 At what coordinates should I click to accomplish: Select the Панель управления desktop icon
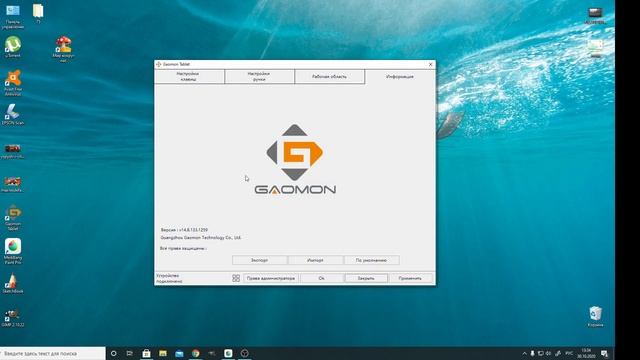click(13, 17)
